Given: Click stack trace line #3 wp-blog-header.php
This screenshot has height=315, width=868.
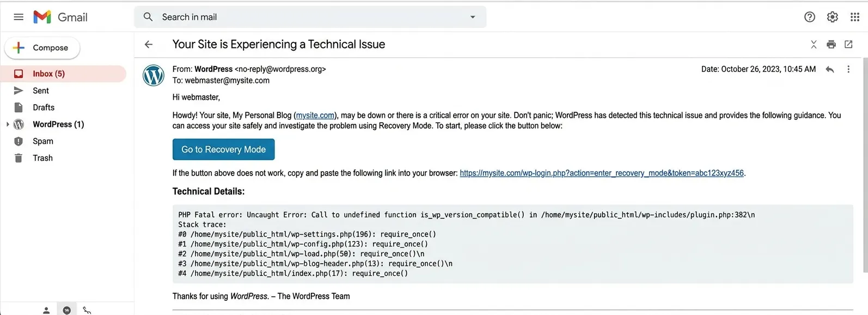Looking at the screenshot, I should tap(315, 264).
